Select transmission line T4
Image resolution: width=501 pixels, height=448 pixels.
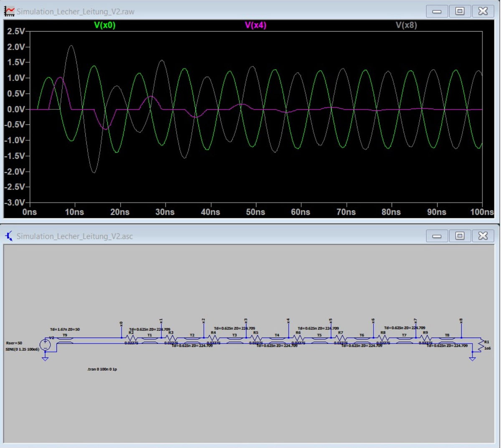pos(277,340)
